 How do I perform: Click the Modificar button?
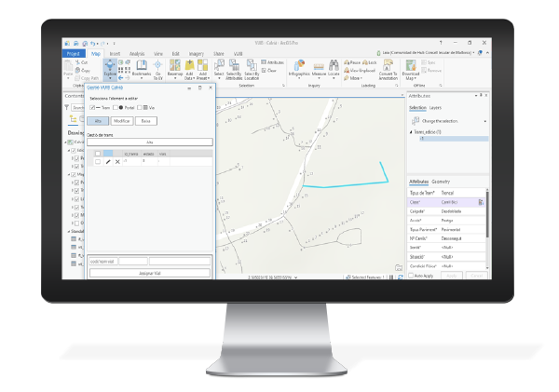(x=123, y=121)
